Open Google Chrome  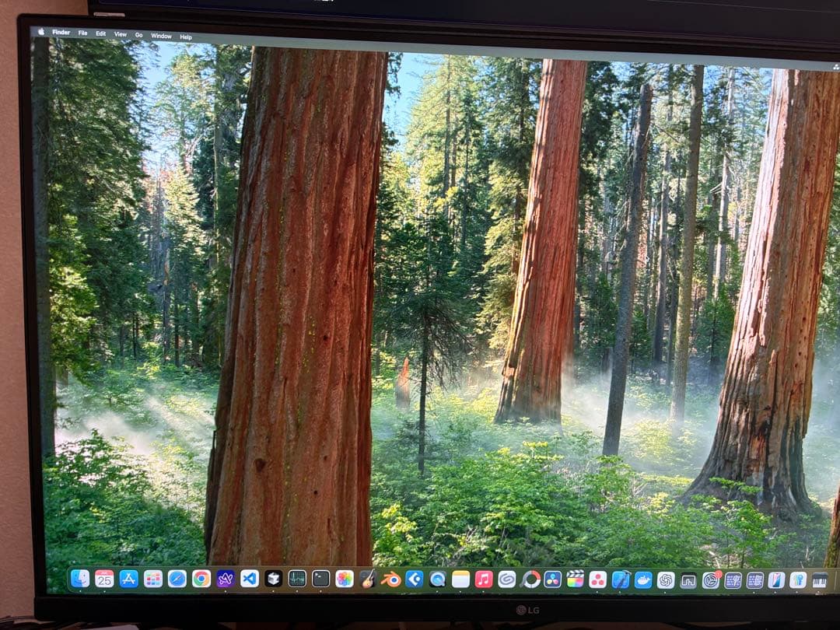pos(201,579)
